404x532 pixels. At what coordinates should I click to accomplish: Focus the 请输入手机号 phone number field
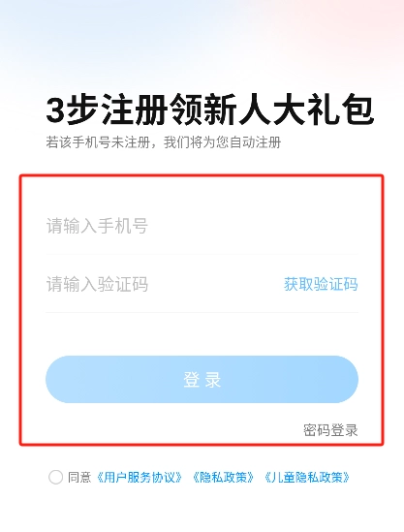[x=202, y=226]
